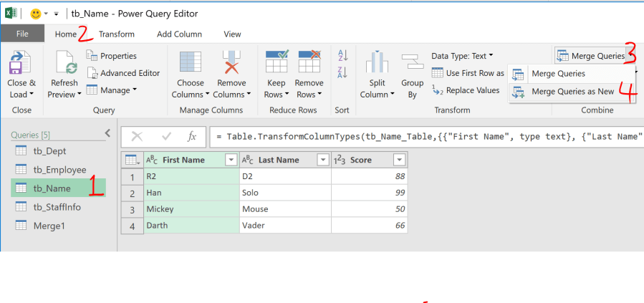Click the Keep Rows icon
This screenshot has width=644, height=303.
[276, 63]
